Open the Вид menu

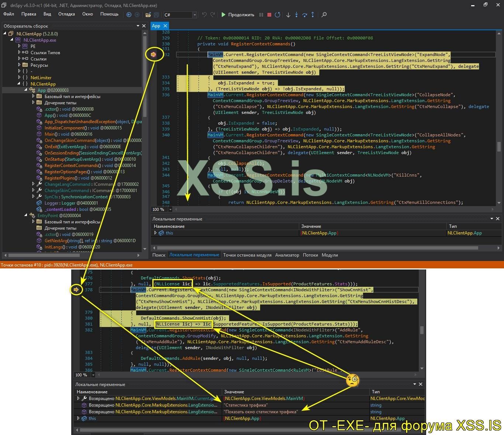(47, 14)
